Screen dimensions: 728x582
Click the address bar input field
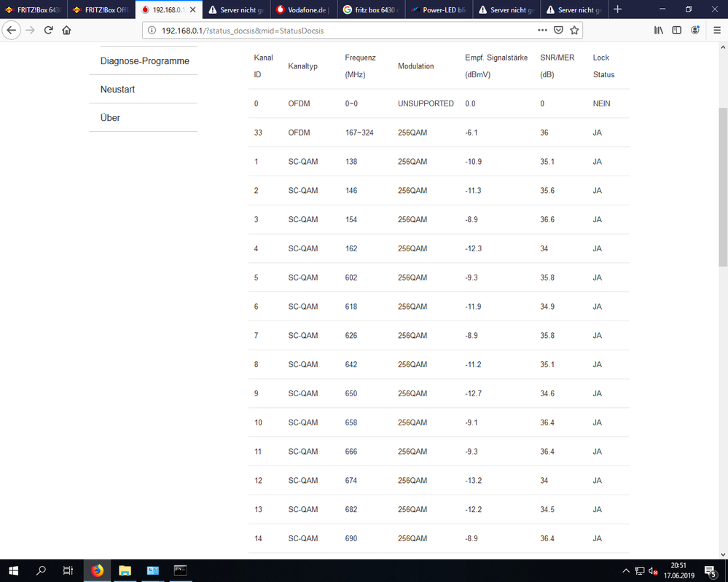click(328, 31)
